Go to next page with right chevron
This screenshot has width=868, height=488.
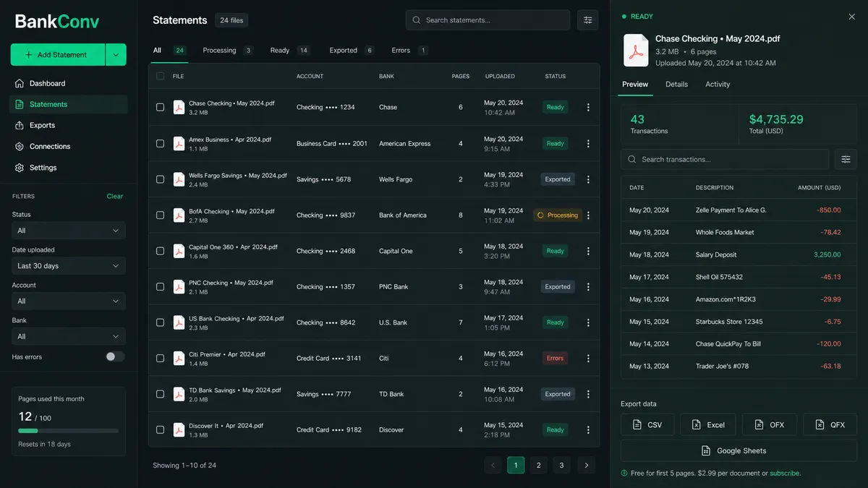587,465
